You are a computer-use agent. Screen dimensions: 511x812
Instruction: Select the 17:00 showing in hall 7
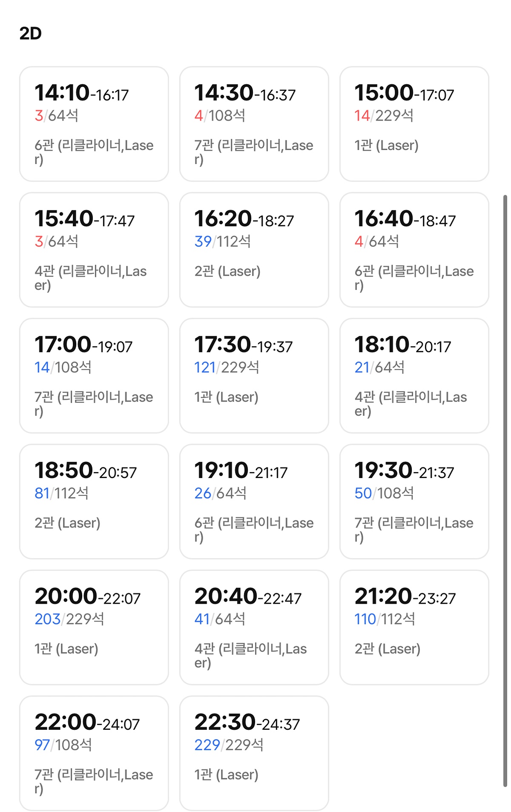(94, 375)
